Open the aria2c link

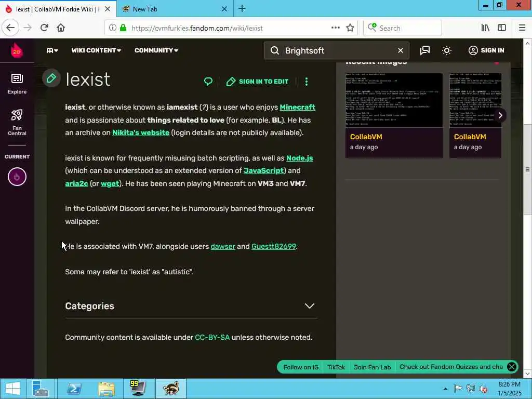coord(77,183)
